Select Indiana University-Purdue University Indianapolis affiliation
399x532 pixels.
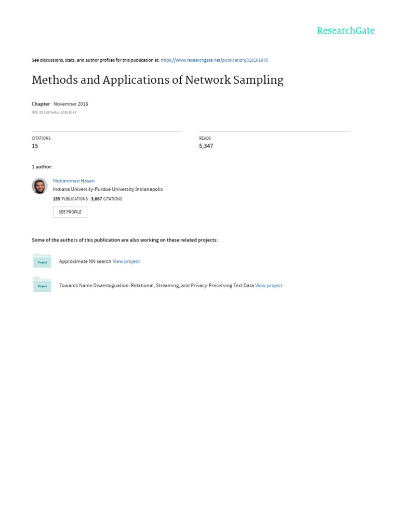coord(108,189)
